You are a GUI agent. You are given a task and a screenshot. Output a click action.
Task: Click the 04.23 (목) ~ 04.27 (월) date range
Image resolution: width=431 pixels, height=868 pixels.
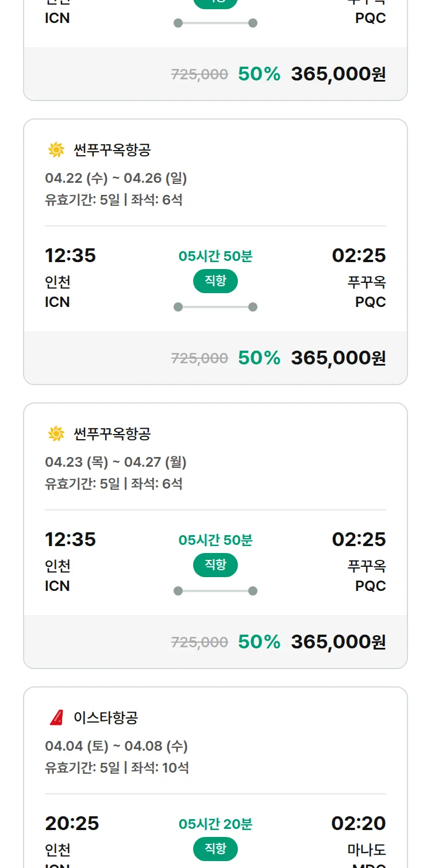[116, 462]
